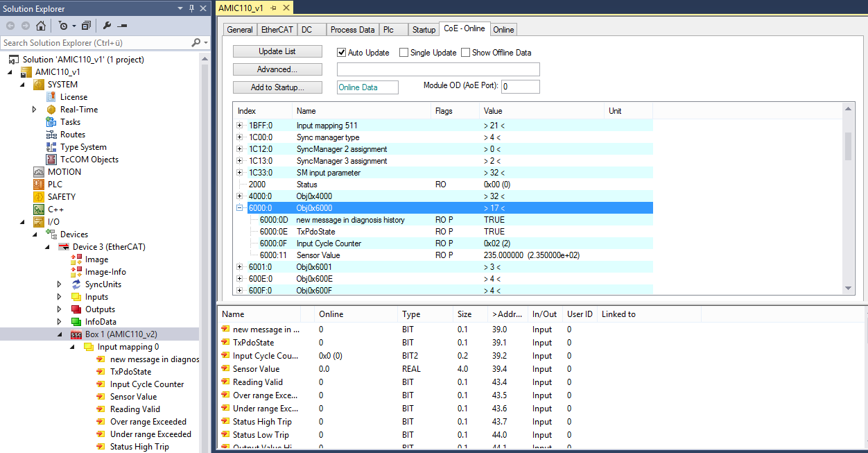Enable the Show Offline Data checkbox
868x453 pixels.
(x=465, y=53)
